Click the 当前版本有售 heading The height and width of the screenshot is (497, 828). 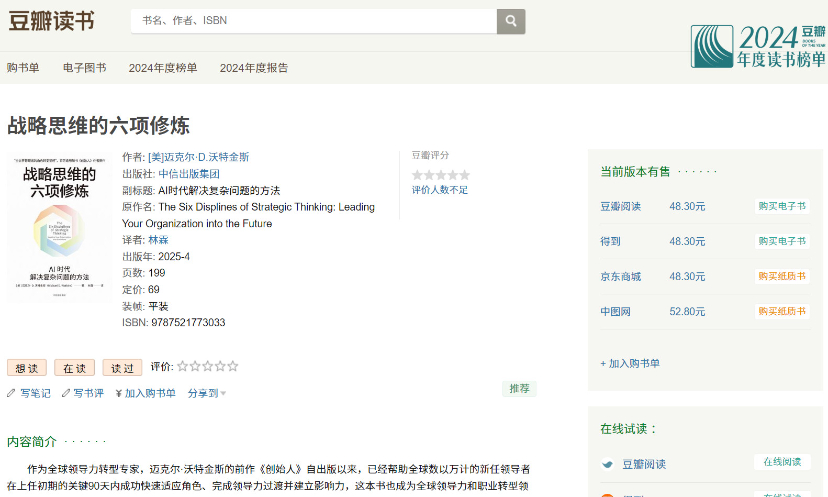pos(635,172)
